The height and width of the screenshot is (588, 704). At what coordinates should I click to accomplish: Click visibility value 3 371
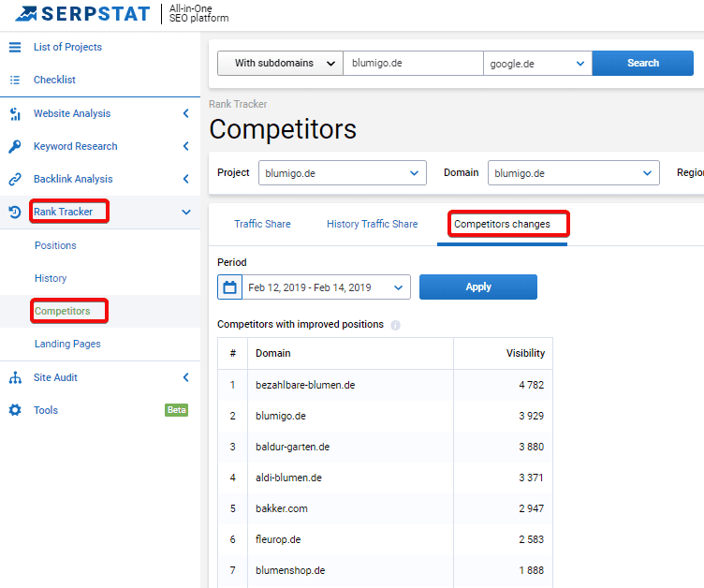pos(531,478)
